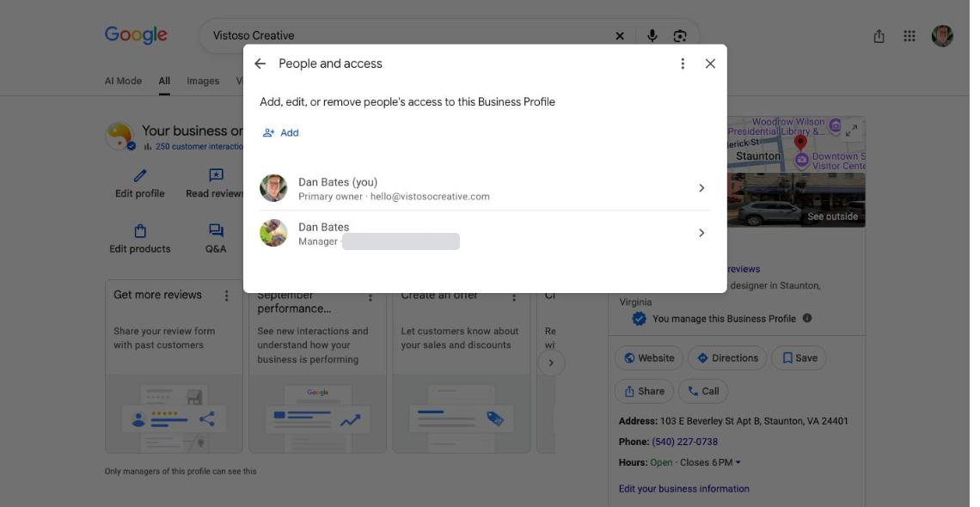Share the business listing
The width and height of the screenshot is (980, 507).
pyautogui.click(x=644, y=391)
